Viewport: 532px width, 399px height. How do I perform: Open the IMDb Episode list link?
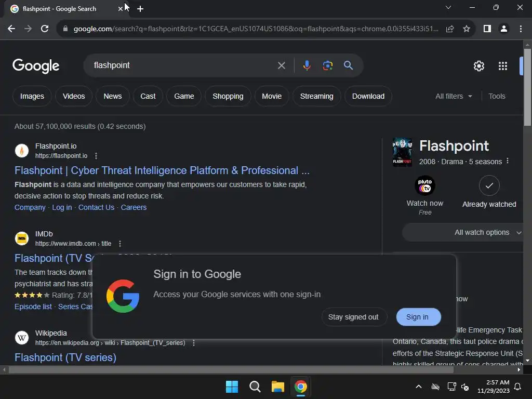click(x=33, y=307)
